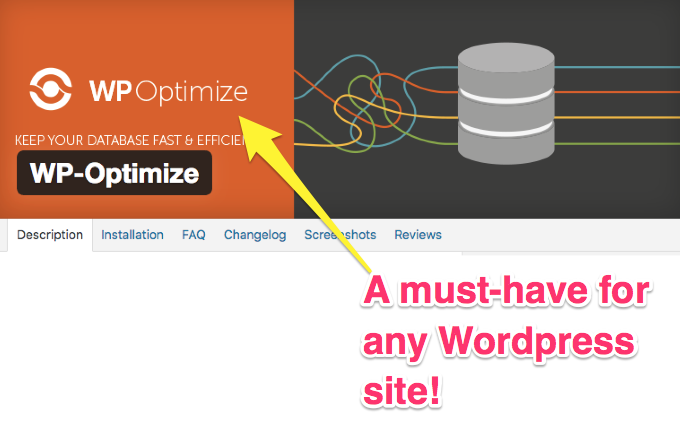Click the WPOptimize banner wordmark

[x=168, y=92]
